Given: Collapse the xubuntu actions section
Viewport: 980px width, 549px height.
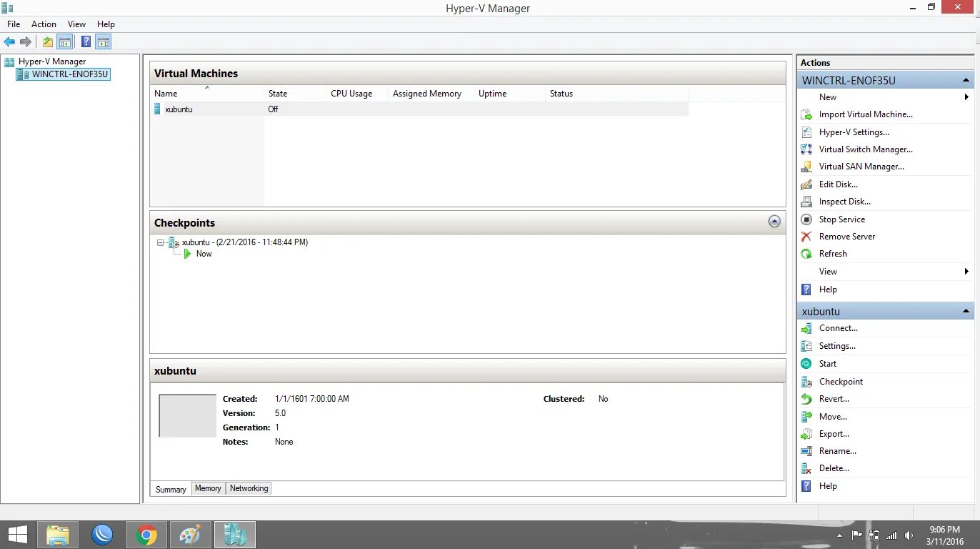Looking at the screenshot, I should [966, 311].
